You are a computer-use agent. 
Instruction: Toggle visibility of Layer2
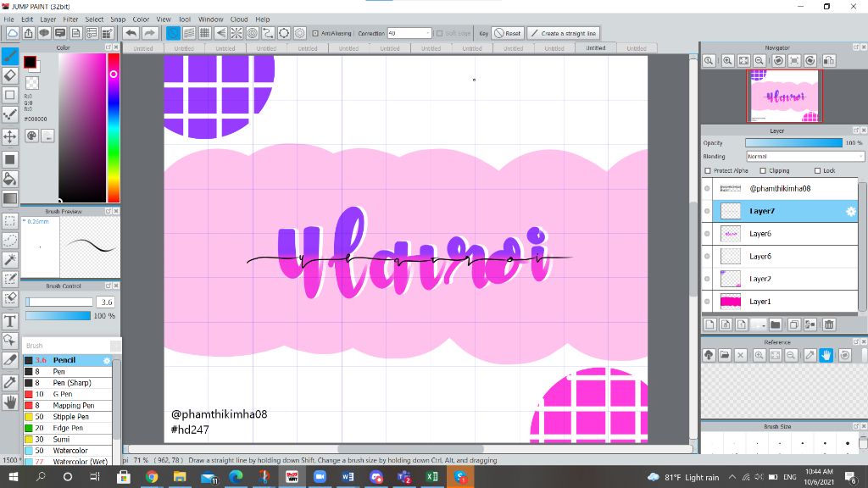click(707, 279)
